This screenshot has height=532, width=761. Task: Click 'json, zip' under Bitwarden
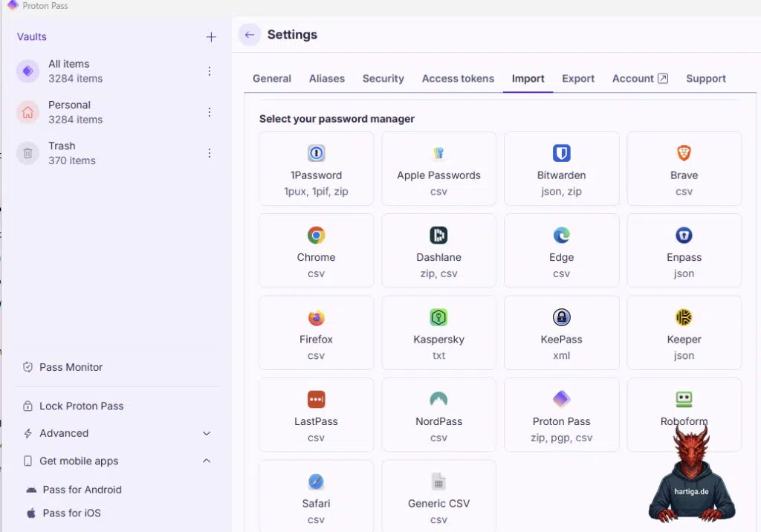point(562,191)
